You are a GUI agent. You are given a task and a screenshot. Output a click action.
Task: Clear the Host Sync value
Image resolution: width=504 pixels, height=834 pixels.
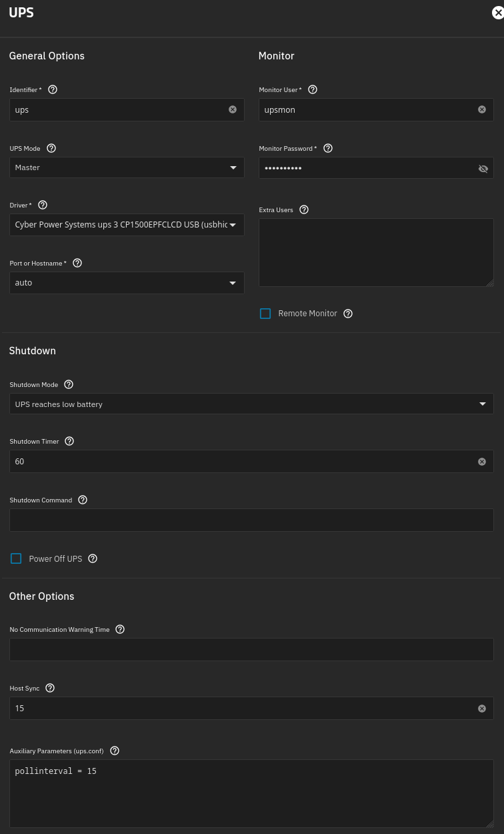pyautogui.click(x=482, y=709)
